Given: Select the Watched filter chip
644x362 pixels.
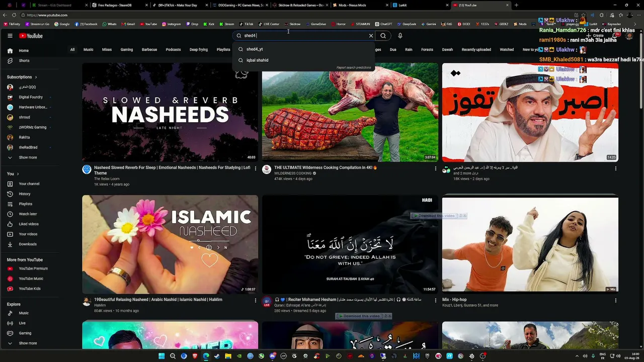Looking at the screenshot, I should tap(507, 50).
